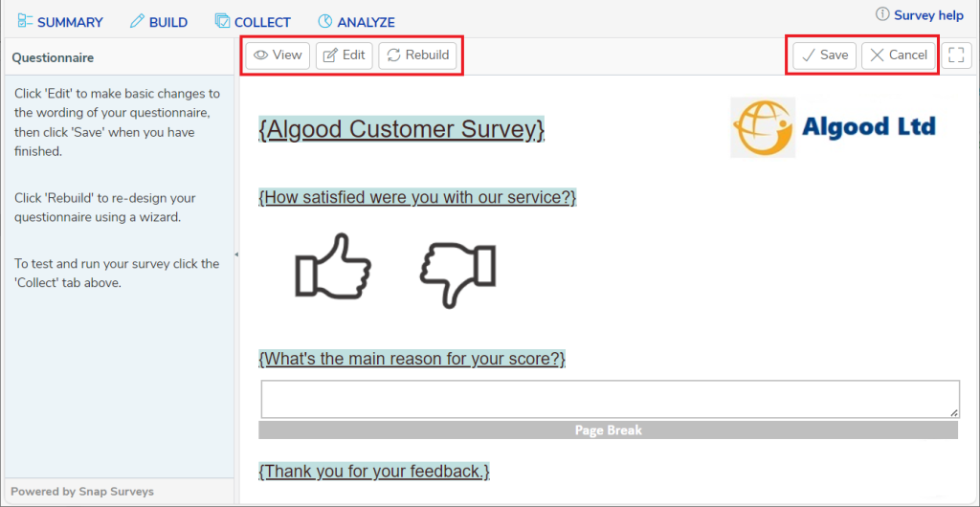Screen dimensions: 980x507
Task: Click Rebuild to re-design questionnaire
Action: coord(418,55)
